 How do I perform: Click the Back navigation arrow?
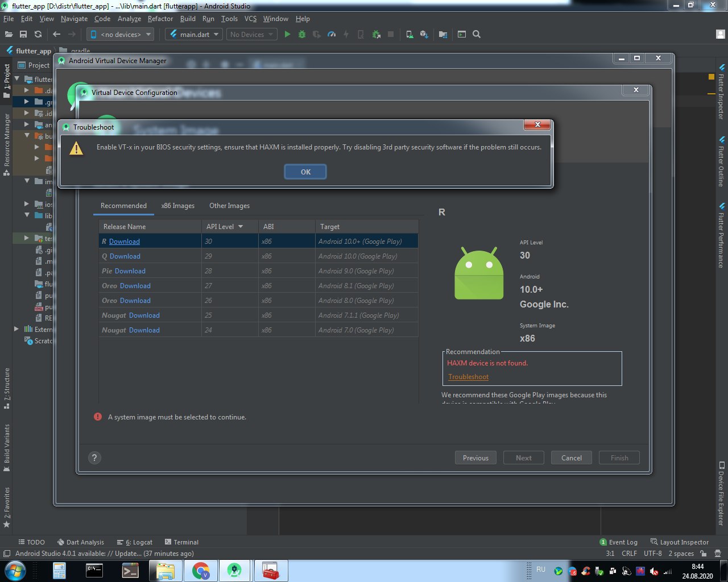pos(56,34)
